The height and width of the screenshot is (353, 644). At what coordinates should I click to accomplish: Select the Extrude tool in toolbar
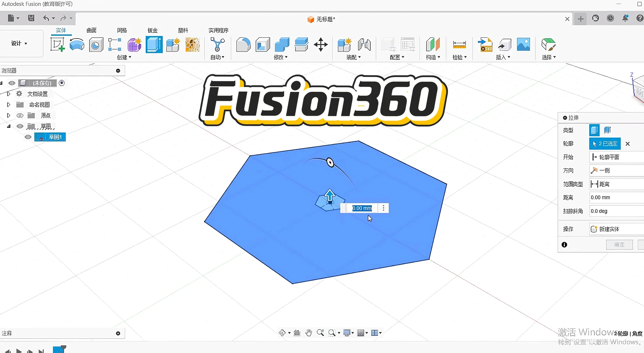154,44
